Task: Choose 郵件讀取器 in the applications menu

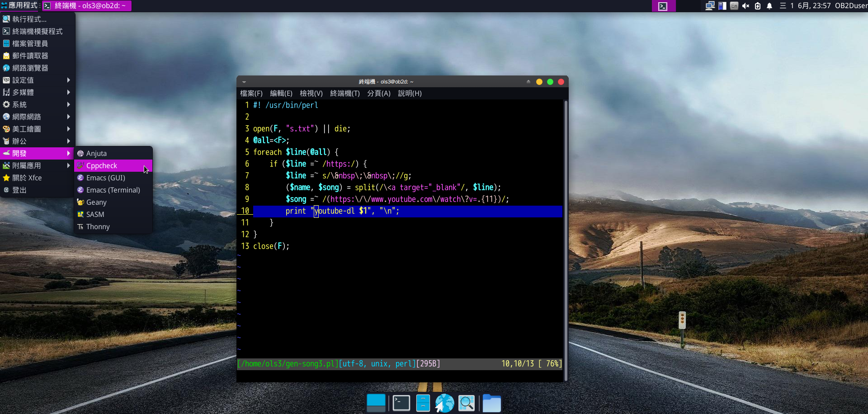Action: (x=37, y=56)
